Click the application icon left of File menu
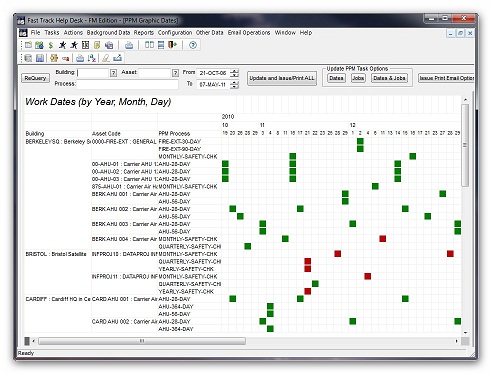492x374 pixels. 23,33
